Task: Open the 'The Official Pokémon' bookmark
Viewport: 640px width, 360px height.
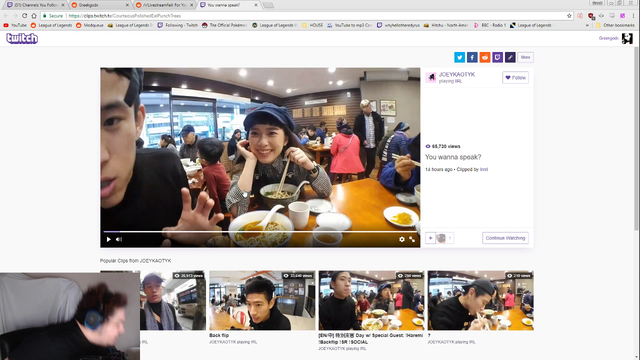Action: coord(224,25)
